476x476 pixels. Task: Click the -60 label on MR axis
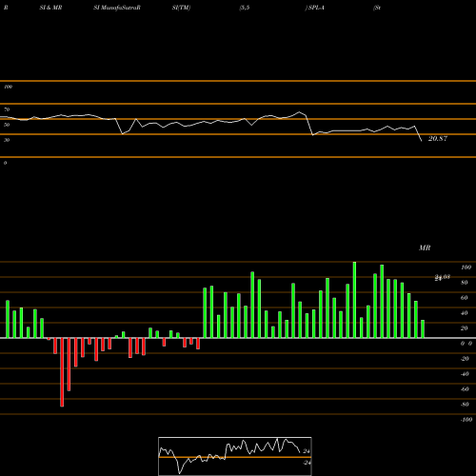tap(465, 389)
